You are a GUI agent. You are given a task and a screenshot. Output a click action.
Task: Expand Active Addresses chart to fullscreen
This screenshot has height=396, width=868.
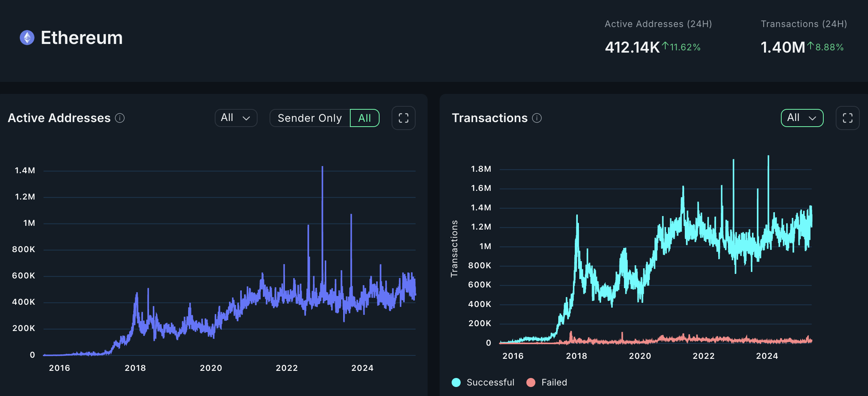coord(404,118)
